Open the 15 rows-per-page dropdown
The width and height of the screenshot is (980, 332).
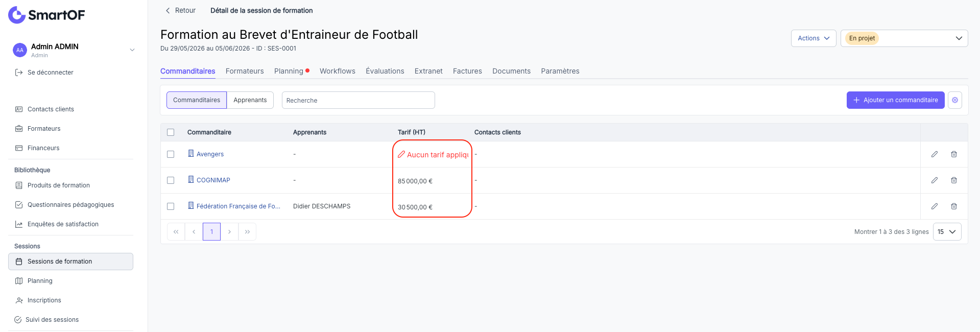[947, 232]
